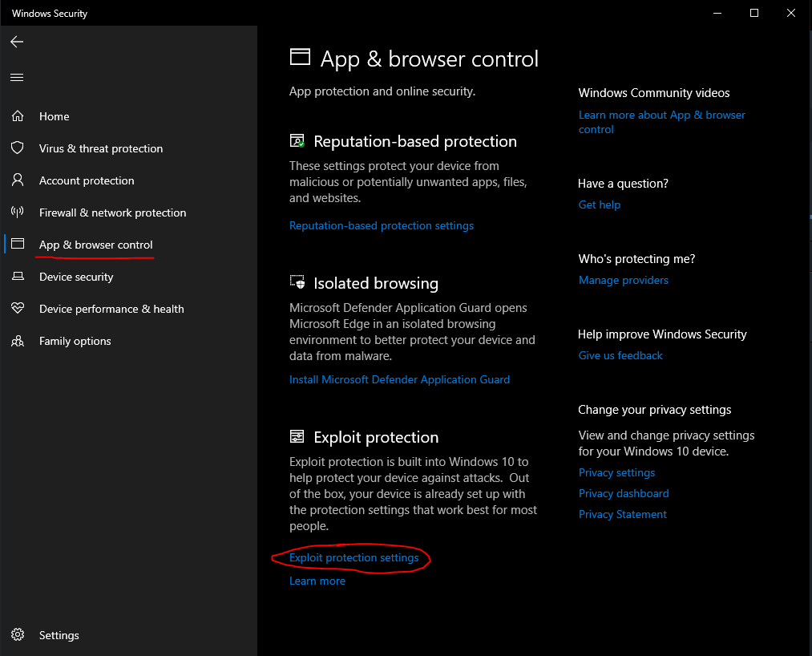Click the Home house icon
The image size is (812, 656).
17,116
